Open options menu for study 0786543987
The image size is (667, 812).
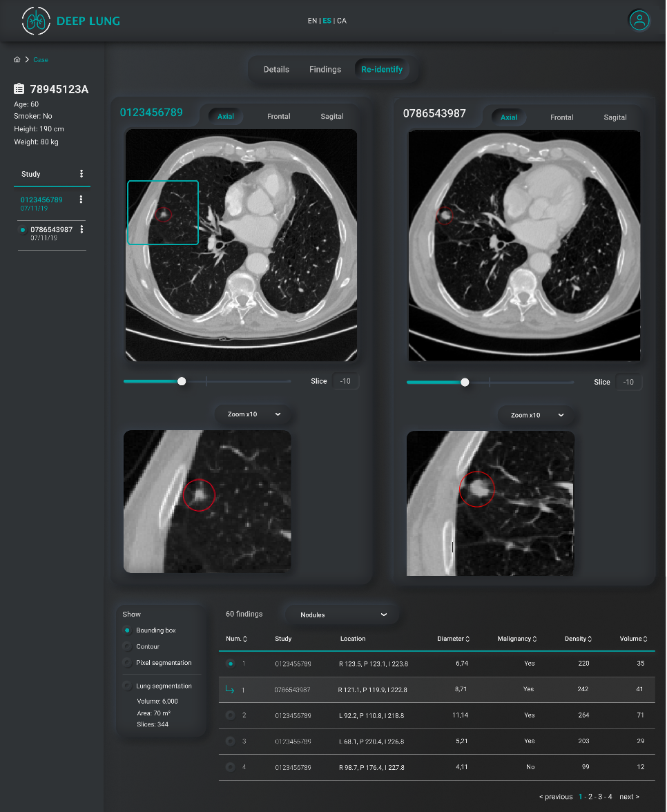81,229
